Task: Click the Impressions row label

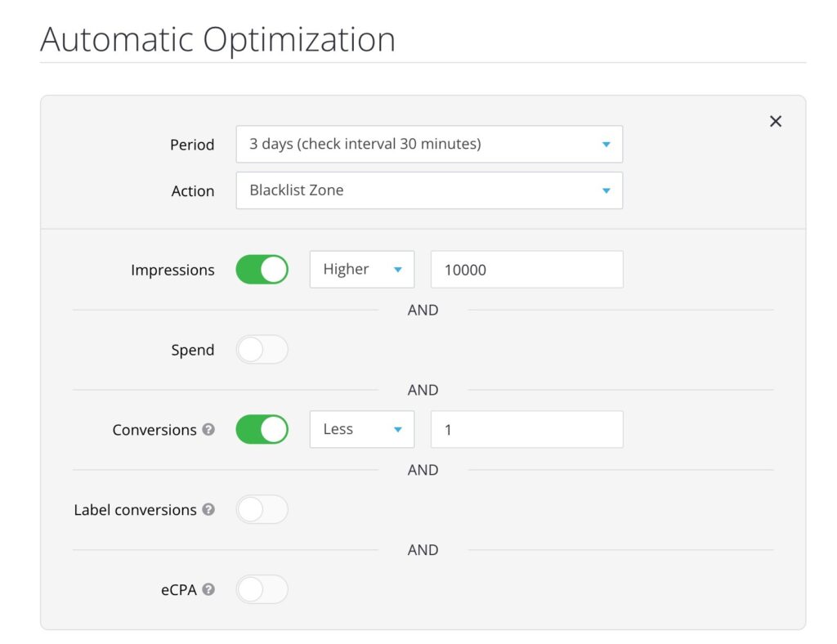Action: 172,271
